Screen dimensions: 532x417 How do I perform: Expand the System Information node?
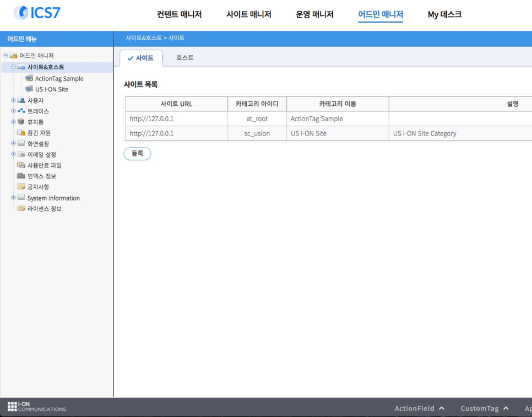13,198
